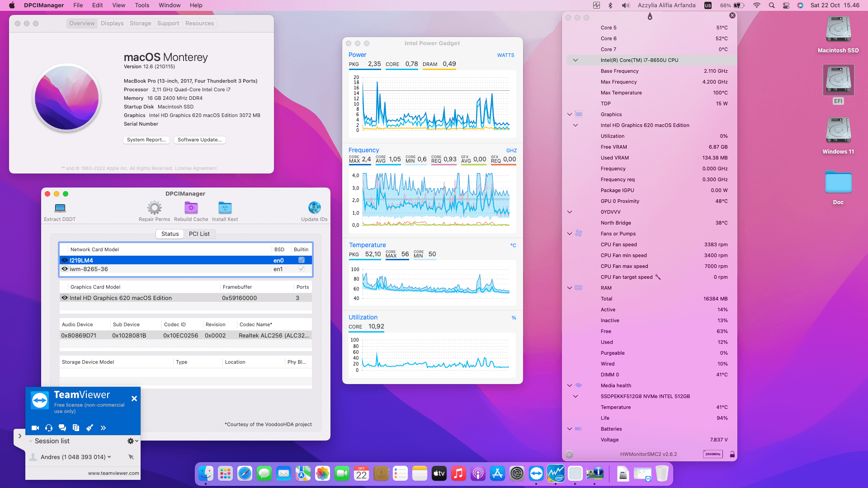Viewport: 868px width, 488px height.
Task: Toggle the Builtin checkbox for I219LM4
Action: [x=302, y=260]
